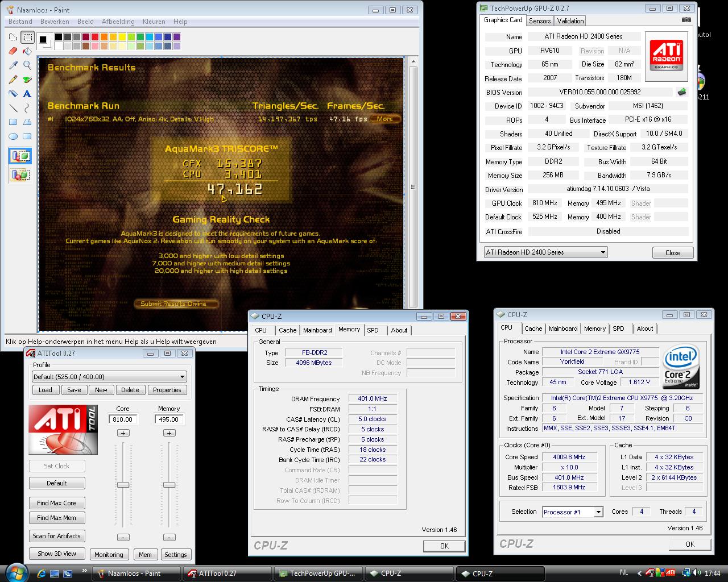Click the Core clock value field 810.00
The width and height of the screenshot is (728, 582).
tap(123, 419)
